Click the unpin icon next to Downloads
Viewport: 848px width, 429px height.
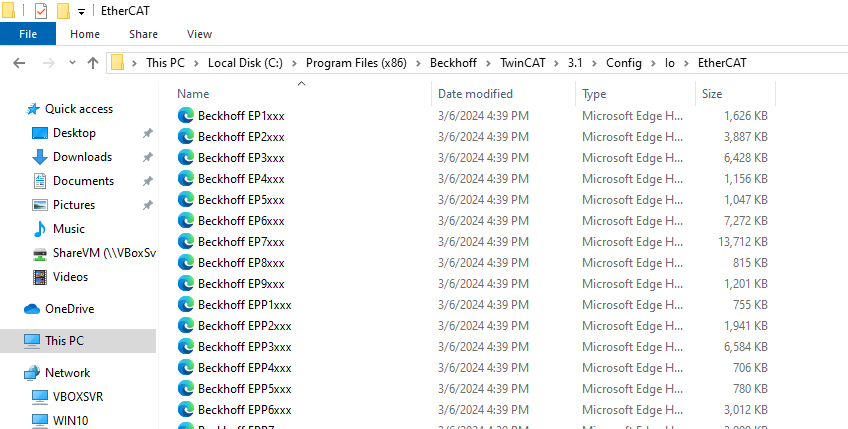coord(148,157)
